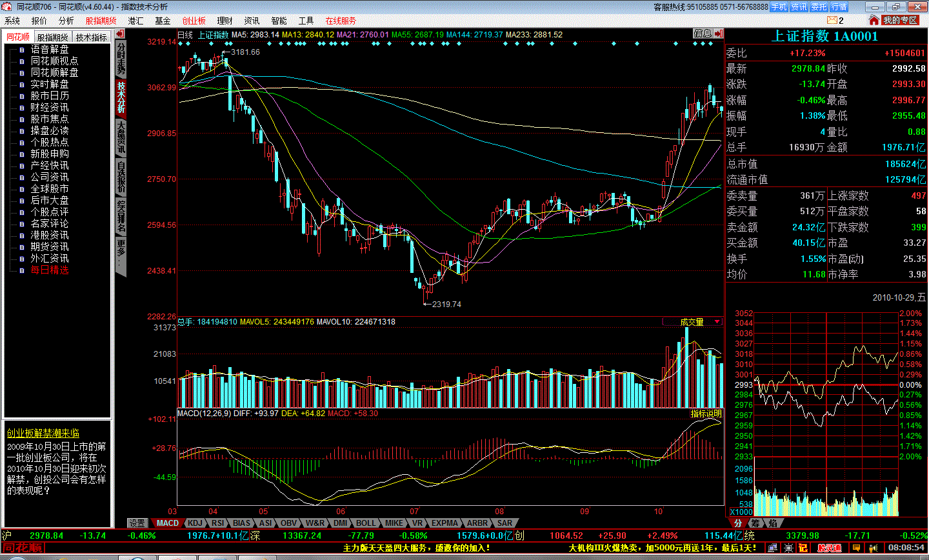Image resolution: width=929 pixels, height=560 pixels.
Task: Open the 创业板 menu item
Action: (194, 21)
